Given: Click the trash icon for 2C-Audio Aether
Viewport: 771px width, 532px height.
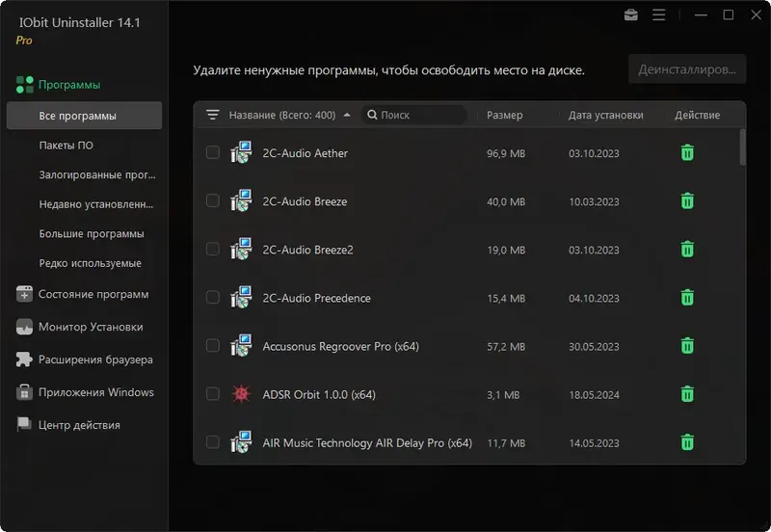Looking at the screenshot, I should [687, 153].
